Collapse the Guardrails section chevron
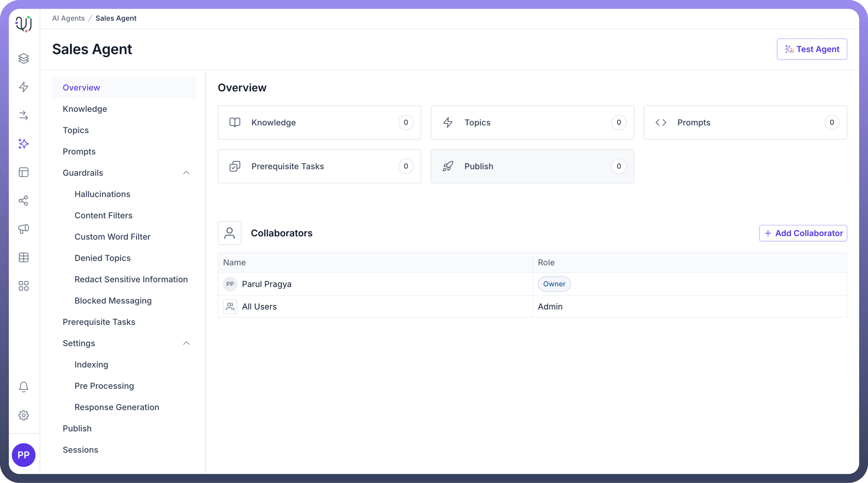The width and height of the screenshot is (868, 483). (x=186, y=173)
